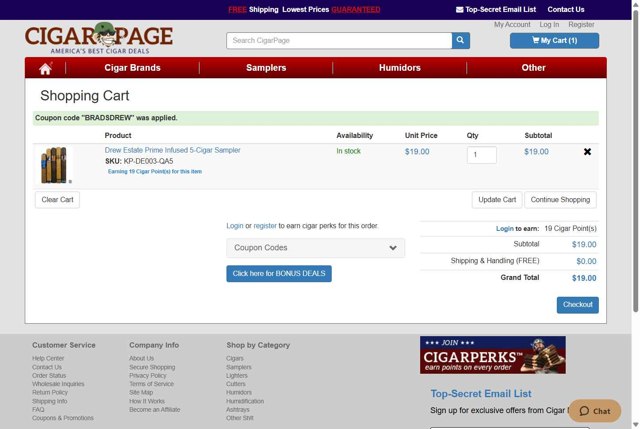Open the Cigar Brands menu
The height and width of the screenshot is (429, 640).
pos(132,68)
